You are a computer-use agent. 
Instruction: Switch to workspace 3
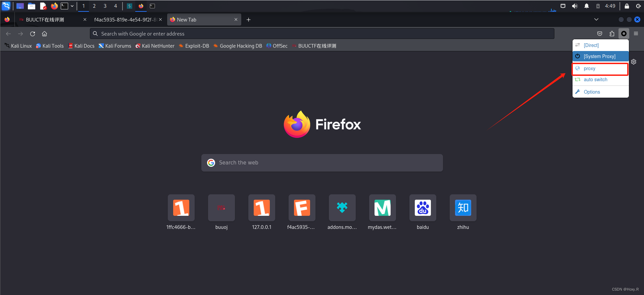tap(105, 6)
